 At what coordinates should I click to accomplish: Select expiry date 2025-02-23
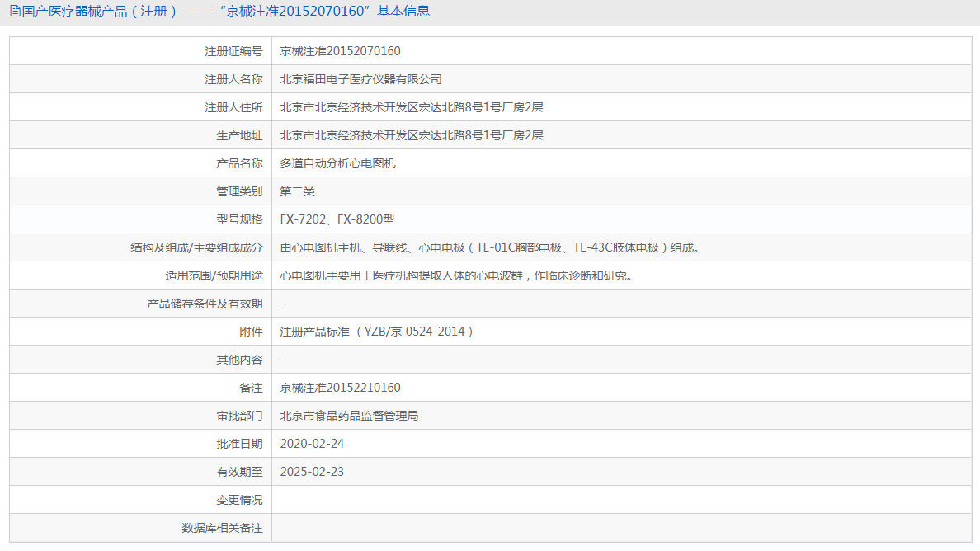312,473
